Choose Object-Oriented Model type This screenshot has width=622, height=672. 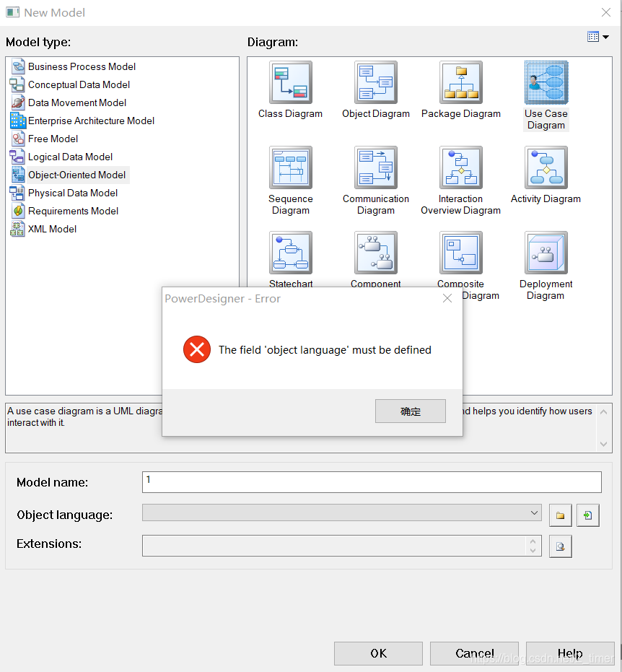pyautogui.click(x=69, y=175)
